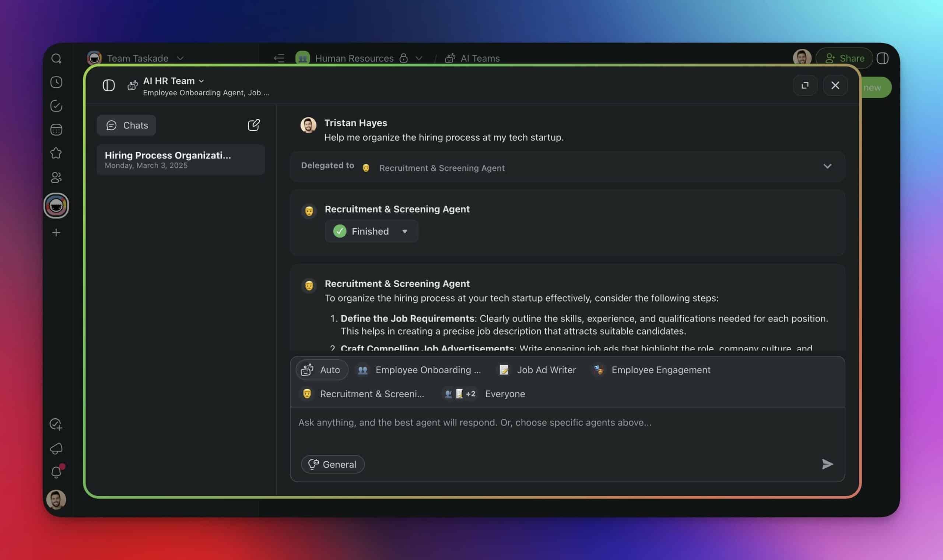Toggle the sidebar with the panel icon
This screenshot has height=560, width=943.
(x=109, y=85)
